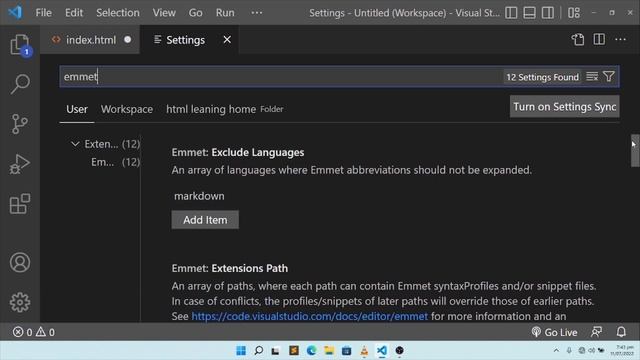Open Settings as JSON file icon
Image resolution: width=640 pixels, height=360 pixels.
point(578,40)
